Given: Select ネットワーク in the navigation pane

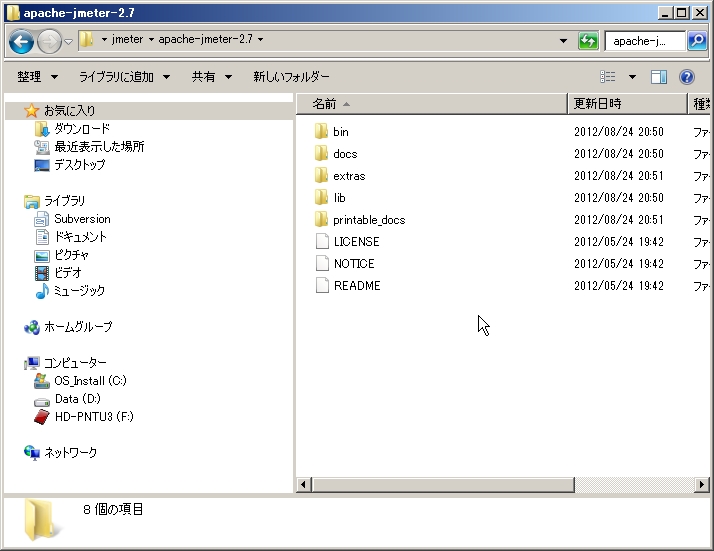Looking at the screenshot, I should [x=70, y=452].
